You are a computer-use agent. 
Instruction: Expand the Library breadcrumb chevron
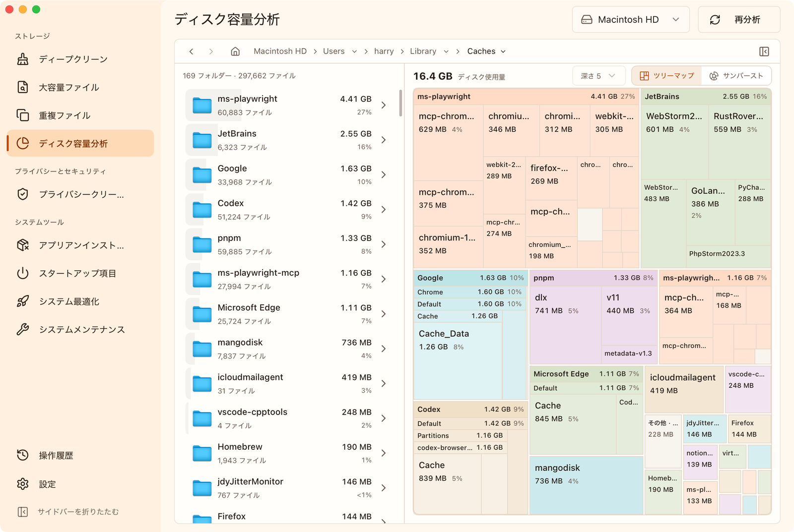pos(446,52)
